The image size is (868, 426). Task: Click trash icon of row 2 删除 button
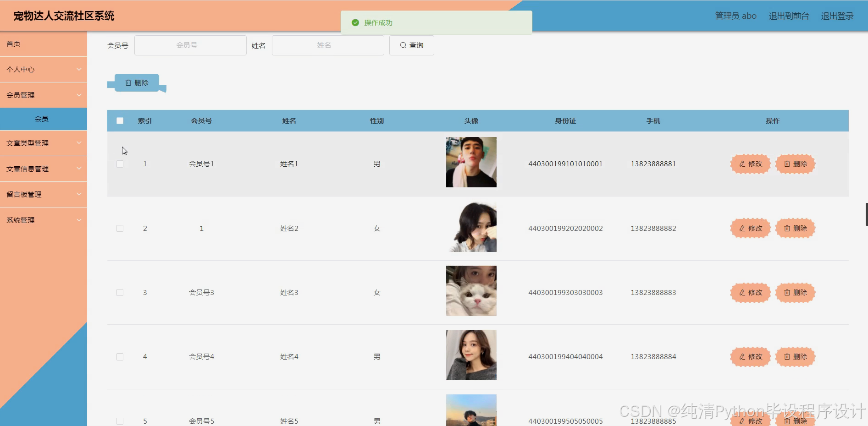point(787,229)
